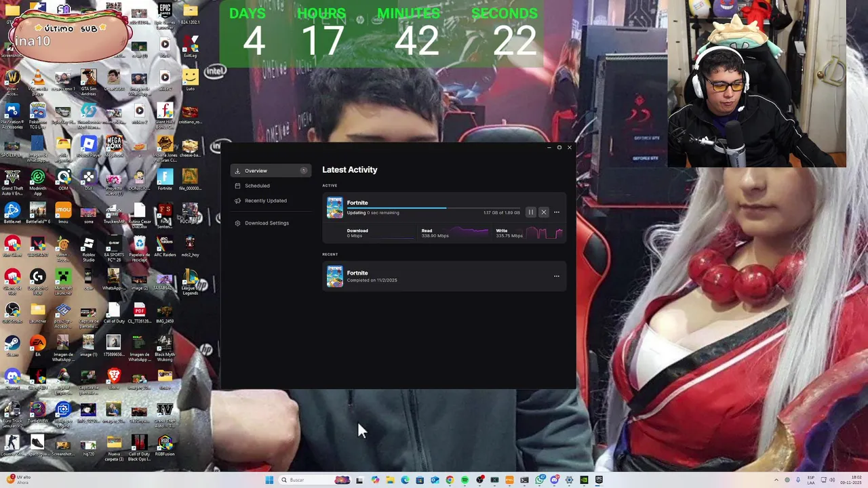Open the Epic Games icon on the taskbar
This screenshot has height=488, width=868.
pos(599,480)
